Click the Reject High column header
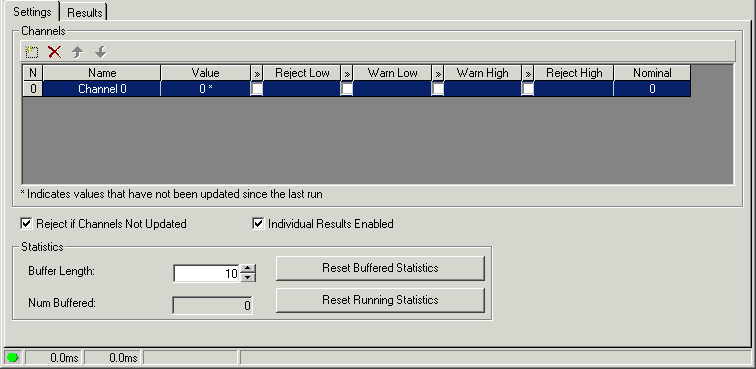Image resolution: width=756 pixels, height=369 pixels. coord(574,73)
